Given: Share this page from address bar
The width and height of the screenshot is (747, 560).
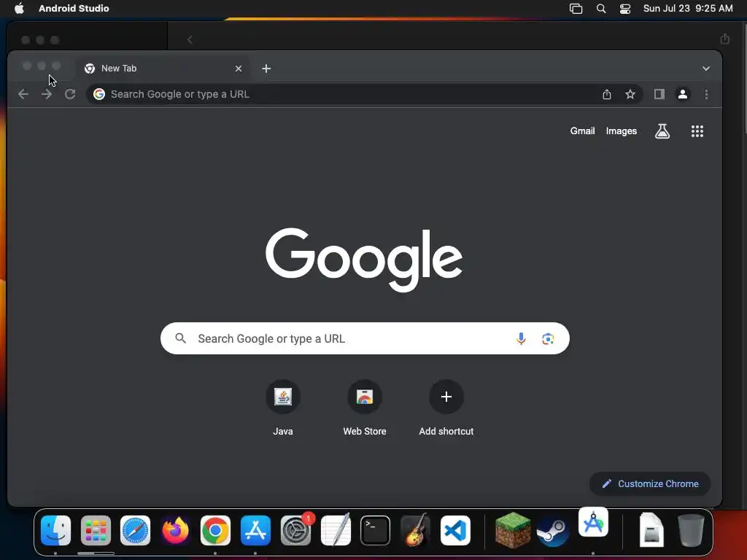Looking at the screenshot, I should [x=606, y=94].
